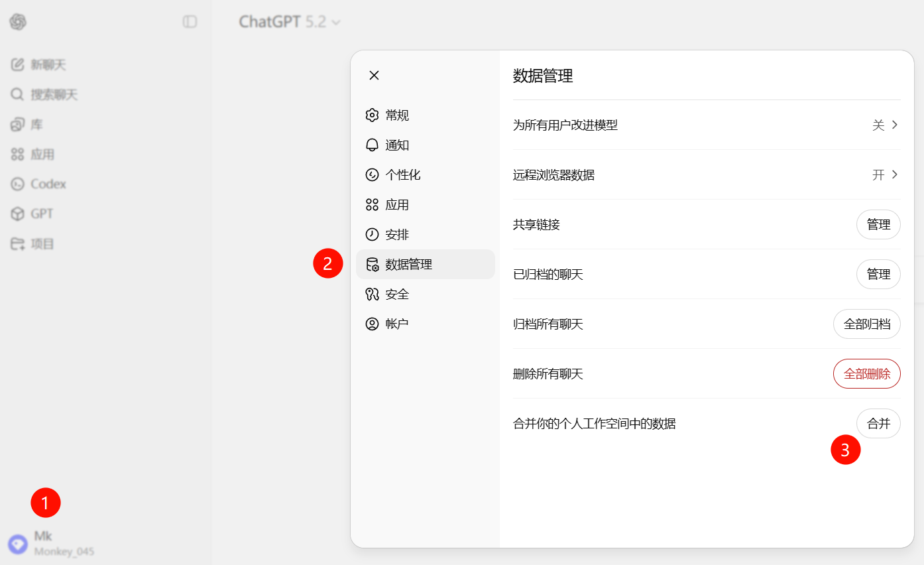Click the ChatGPT logo at top left

coord(18,22)
